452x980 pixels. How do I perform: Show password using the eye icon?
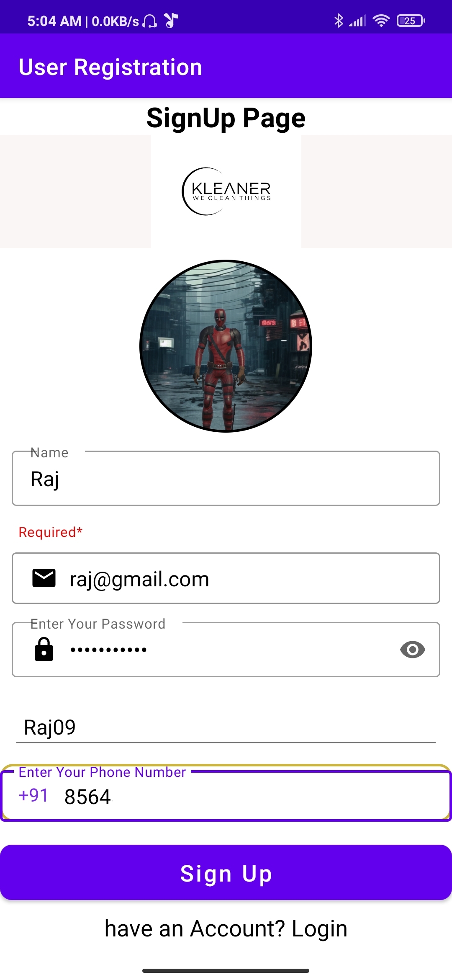(x=413, y=650)
